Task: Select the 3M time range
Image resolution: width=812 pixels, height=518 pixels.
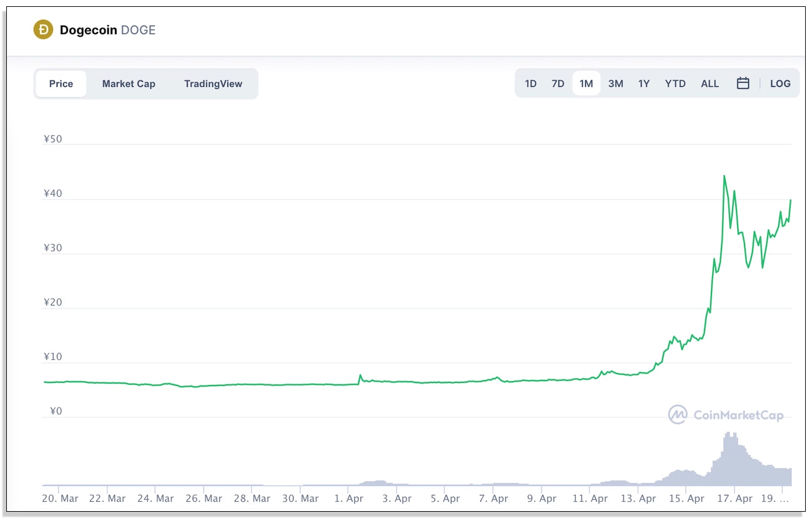Action: coord(616,84)
